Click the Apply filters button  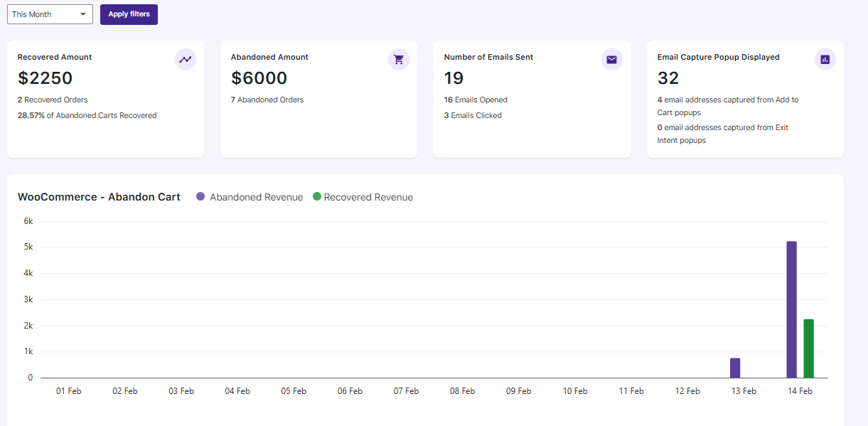point(129,14)
